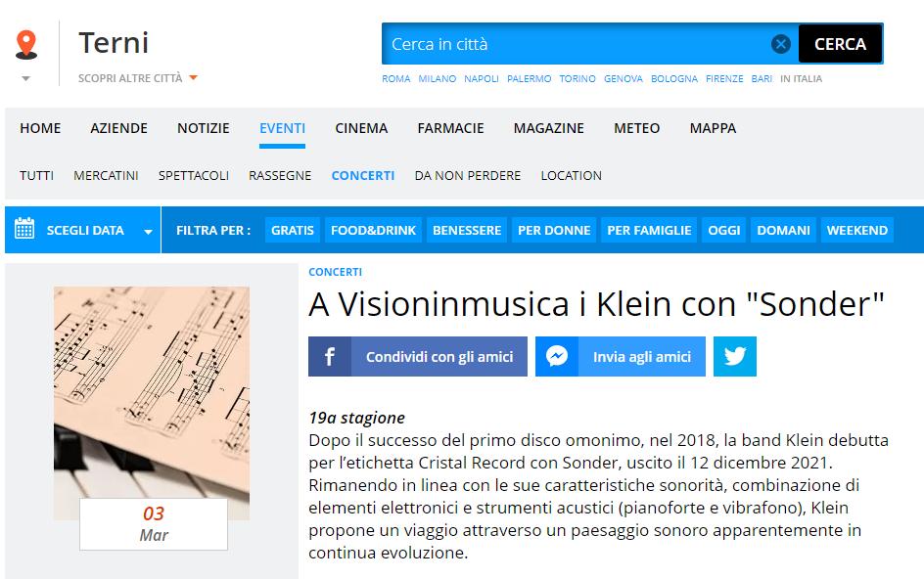Viewport: 924px width, 579px height.
Task: Click the orange location pin icon
Action: 25,44
